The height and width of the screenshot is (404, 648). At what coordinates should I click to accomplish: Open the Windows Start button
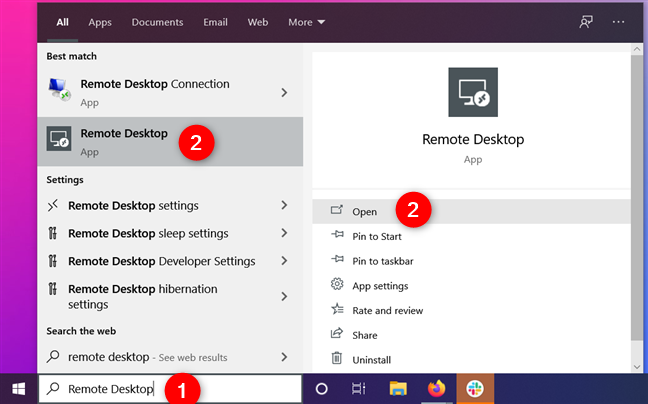pyautogui.click(x=19, y=389)
